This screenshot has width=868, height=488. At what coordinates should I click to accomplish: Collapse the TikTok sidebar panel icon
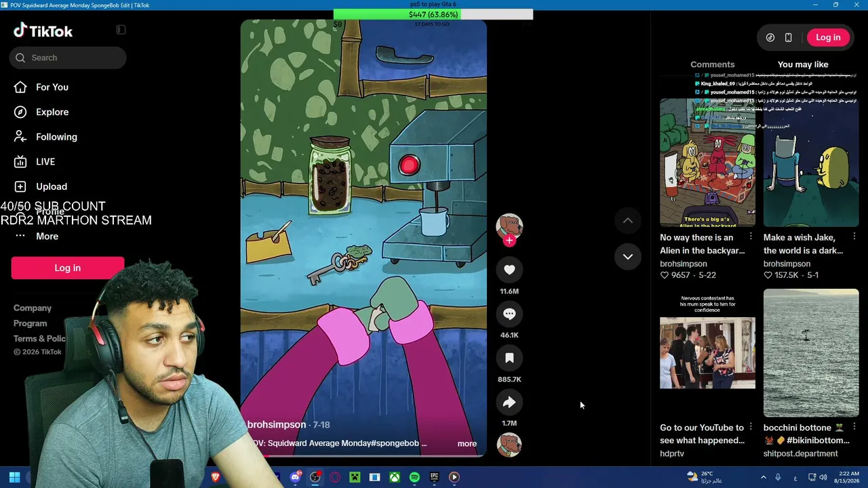pos(121,30)
